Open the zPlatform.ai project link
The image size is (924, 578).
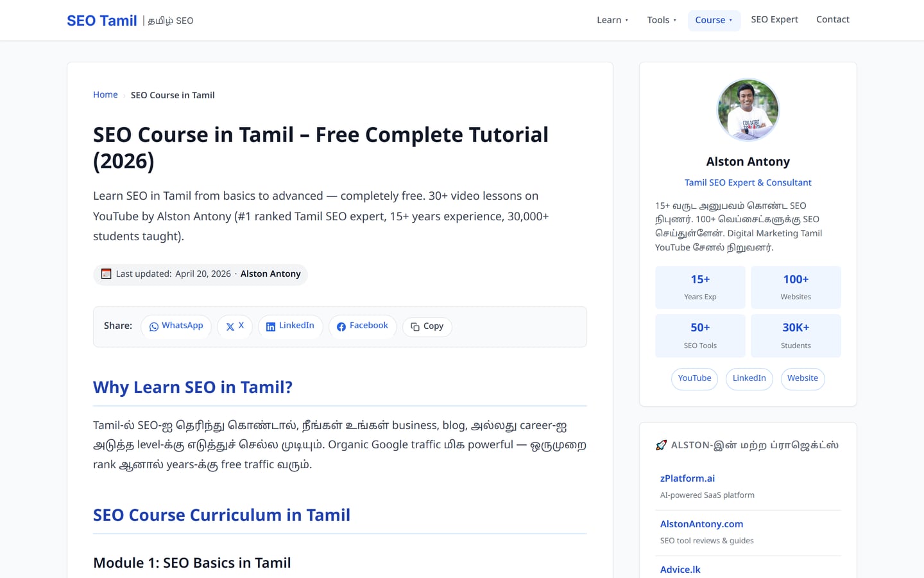tap(687, 478)
